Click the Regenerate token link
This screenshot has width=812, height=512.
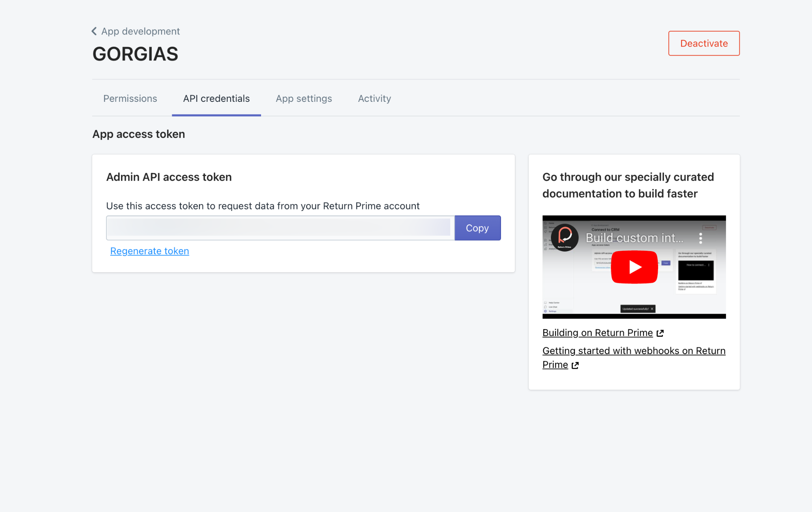(x=149, y=251)
